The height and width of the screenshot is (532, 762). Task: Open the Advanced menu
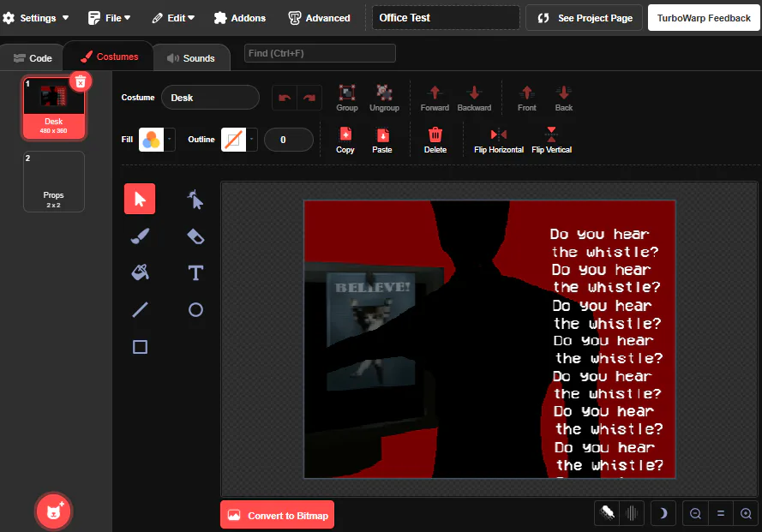[x=319, y=18]
